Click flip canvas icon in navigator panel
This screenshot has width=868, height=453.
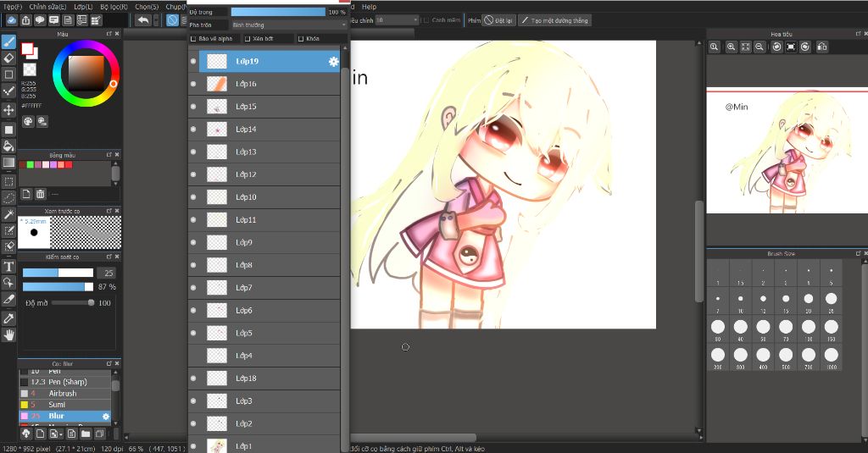click(822, 47)
